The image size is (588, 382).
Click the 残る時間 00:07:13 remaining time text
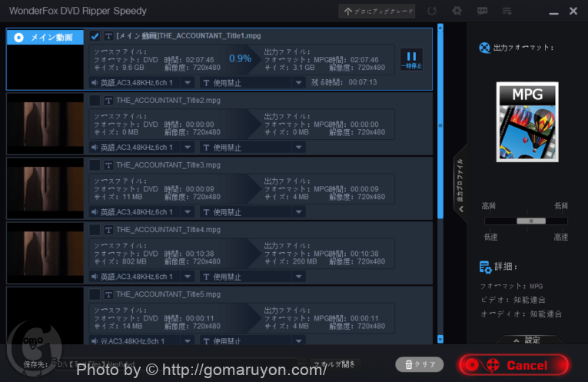point(344,82)
